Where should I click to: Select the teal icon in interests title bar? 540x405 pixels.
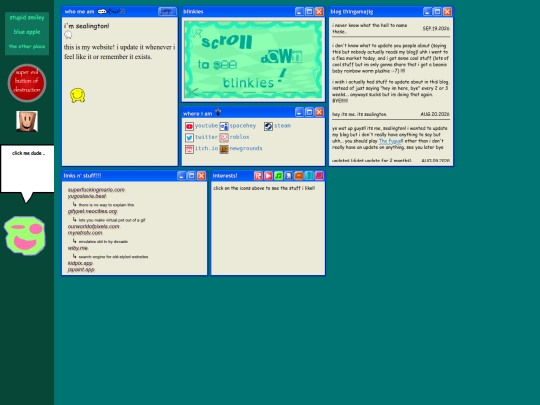click(309, 176)
